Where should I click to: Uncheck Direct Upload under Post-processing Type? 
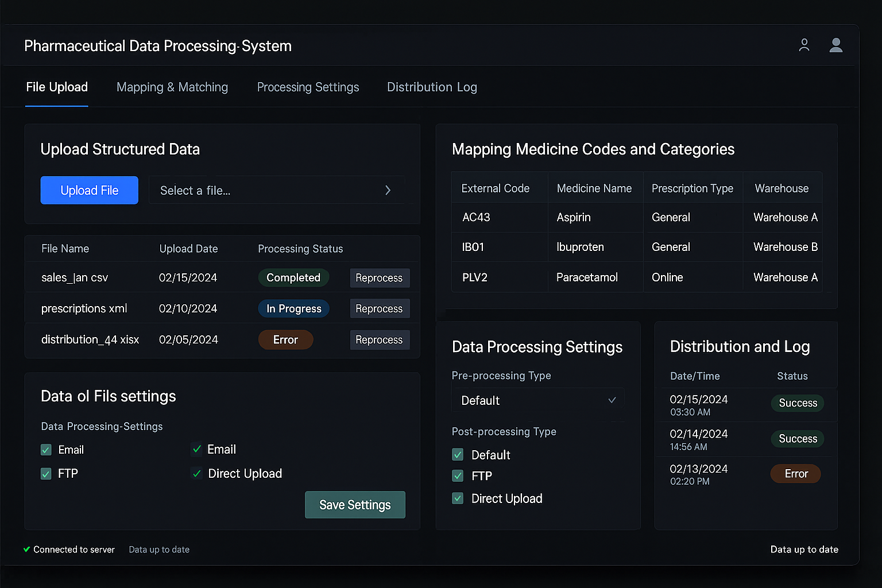tap(458, 498)
